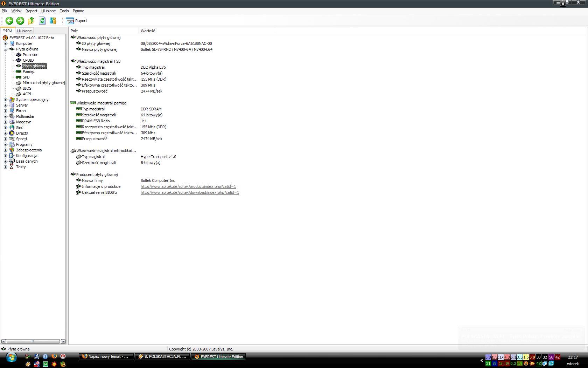
Task: Select the Baza danych category
Action: coord(27,161)
